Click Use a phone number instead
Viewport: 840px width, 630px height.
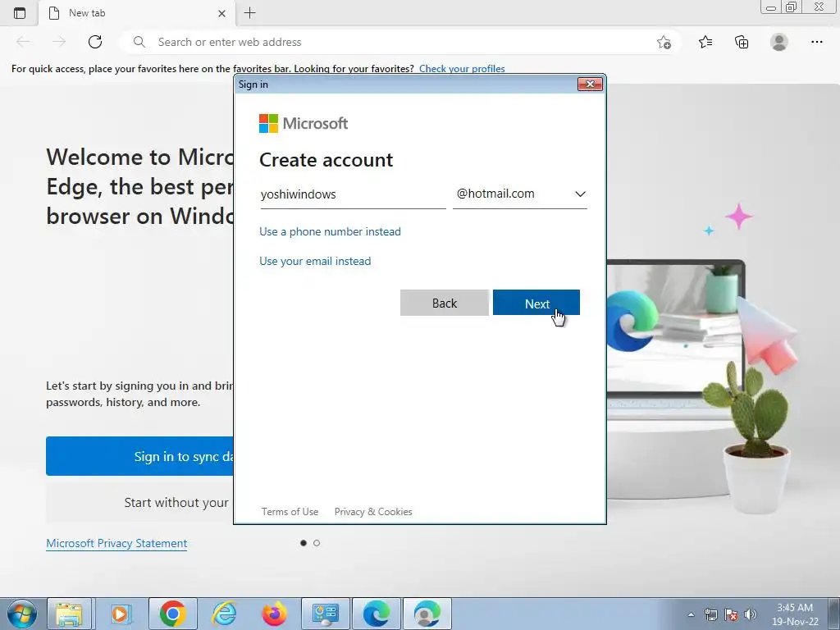330,231
